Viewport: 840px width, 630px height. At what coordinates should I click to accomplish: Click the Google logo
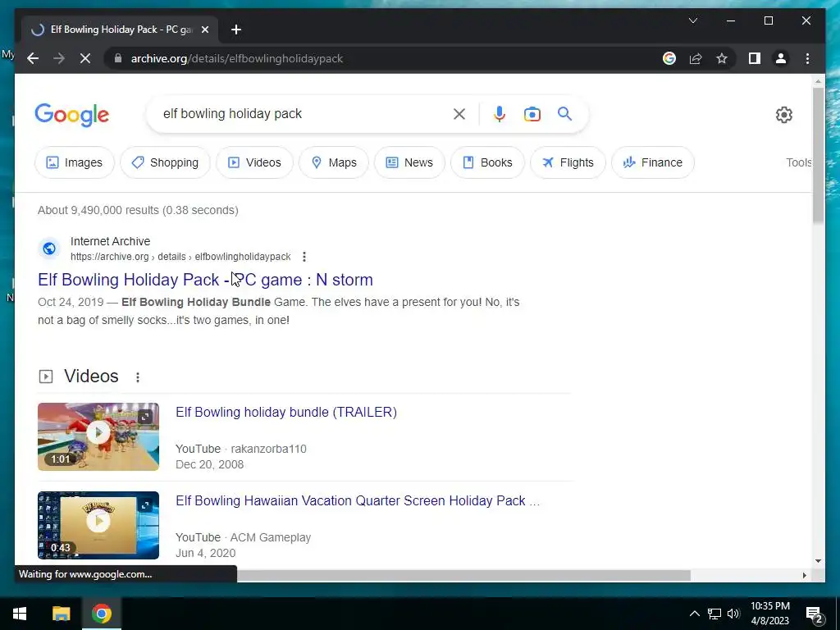pos(72,115)
